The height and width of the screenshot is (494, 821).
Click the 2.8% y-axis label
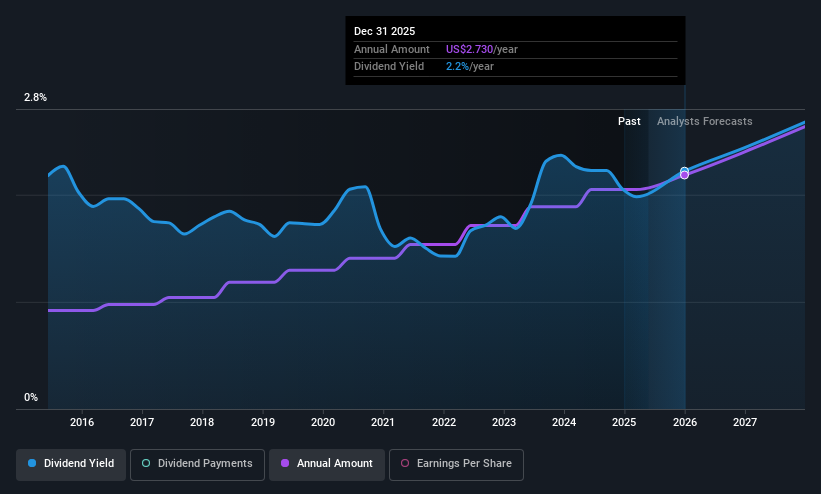click(35, 97)
